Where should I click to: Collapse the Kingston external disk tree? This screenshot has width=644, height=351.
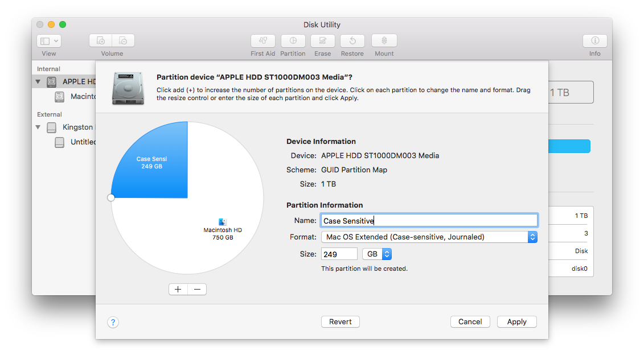click(38, 127)
